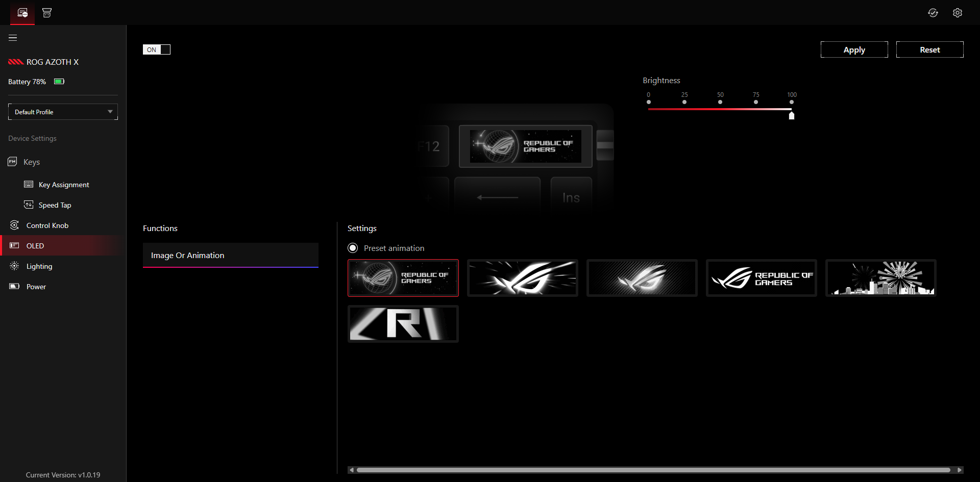Click the horizontal scrollbar left arrow
Image resolution: width=980 pixels, height=482 pixels.
[352, 470]
